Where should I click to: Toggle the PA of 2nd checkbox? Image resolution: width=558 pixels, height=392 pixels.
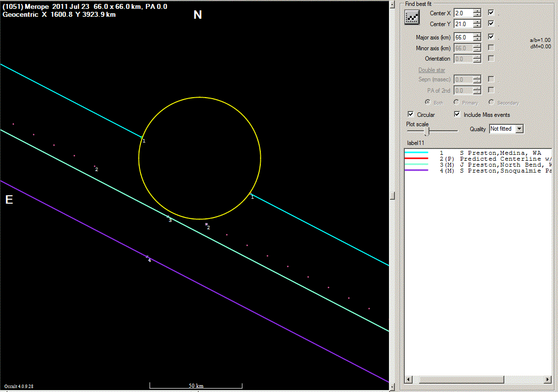(491, 90)
